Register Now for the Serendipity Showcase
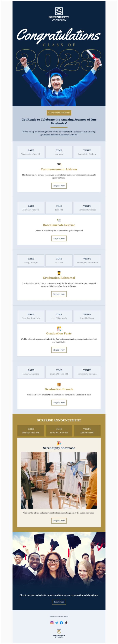This screenshot has width=118, height=644. (59, 521)
